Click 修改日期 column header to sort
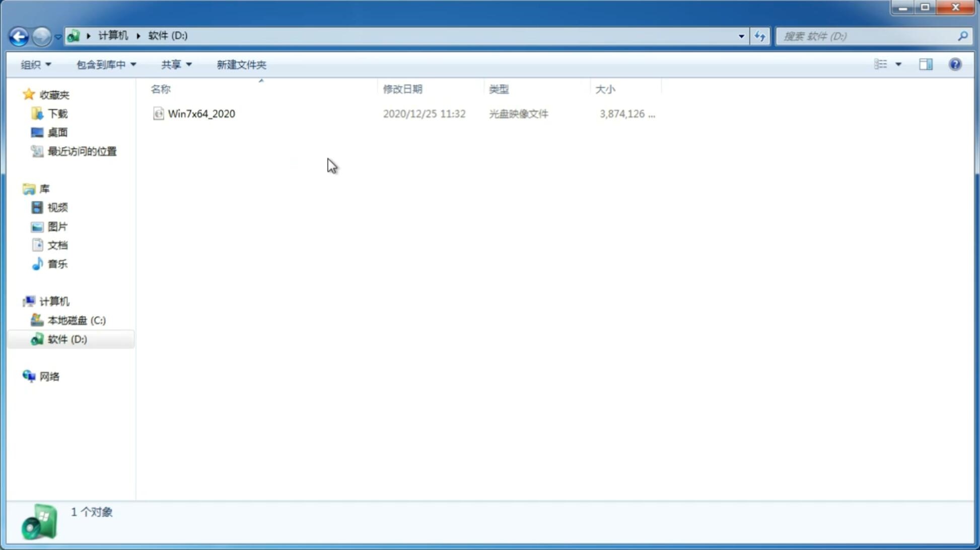The image size is (980, 550). click(402, 88)
